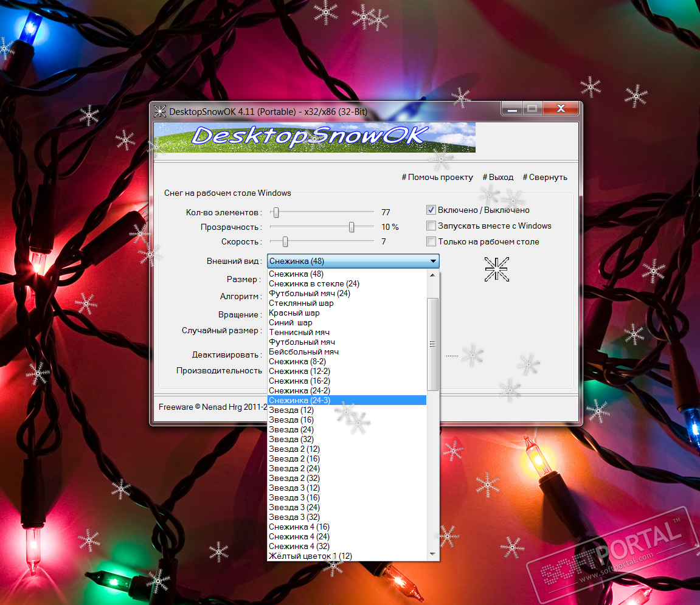The width and height of the screenshot is (700, 605).
Task: Pick Футбольный мяч entry without number
Action: (x=347, y=342)
